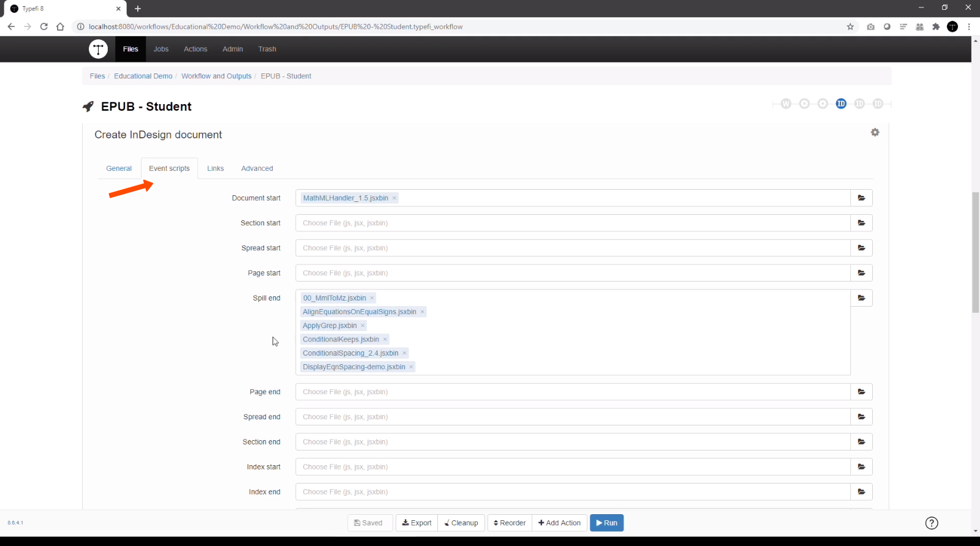
Task: Click the Reorder button
Action: coord(510,523)
